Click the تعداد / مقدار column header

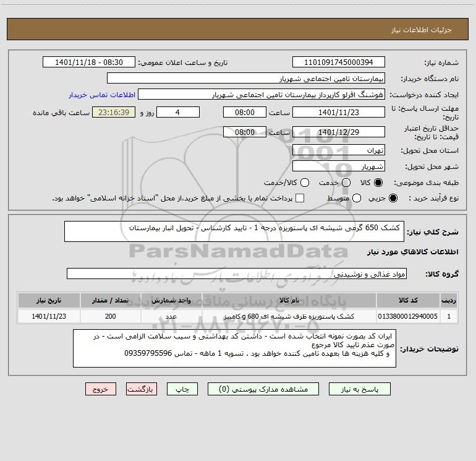click(110, 300)
